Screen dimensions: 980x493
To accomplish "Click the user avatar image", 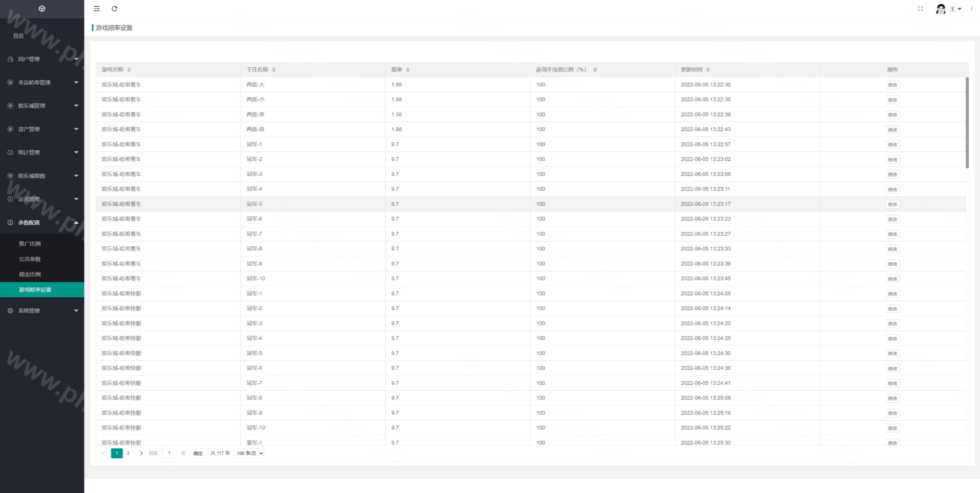I will coord(941,9).
